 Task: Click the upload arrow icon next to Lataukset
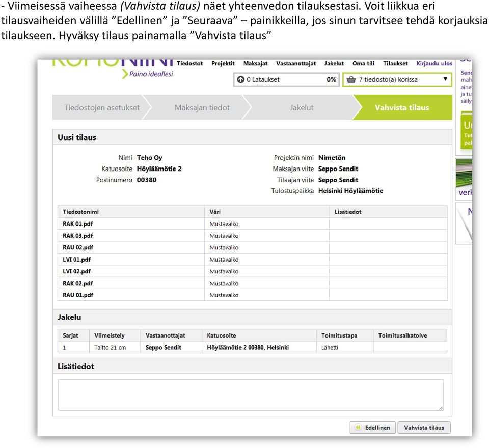click(241, 79)
